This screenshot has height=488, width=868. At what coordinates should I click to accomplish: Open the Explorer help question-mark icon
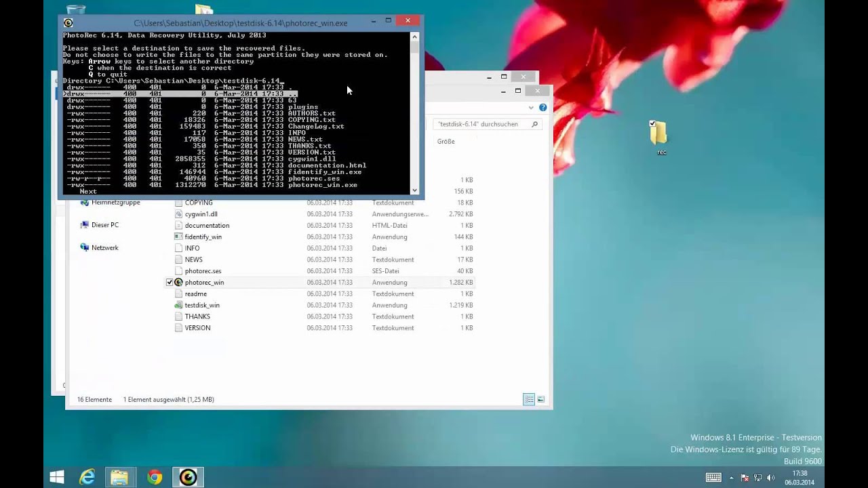[x=542, y=107]
